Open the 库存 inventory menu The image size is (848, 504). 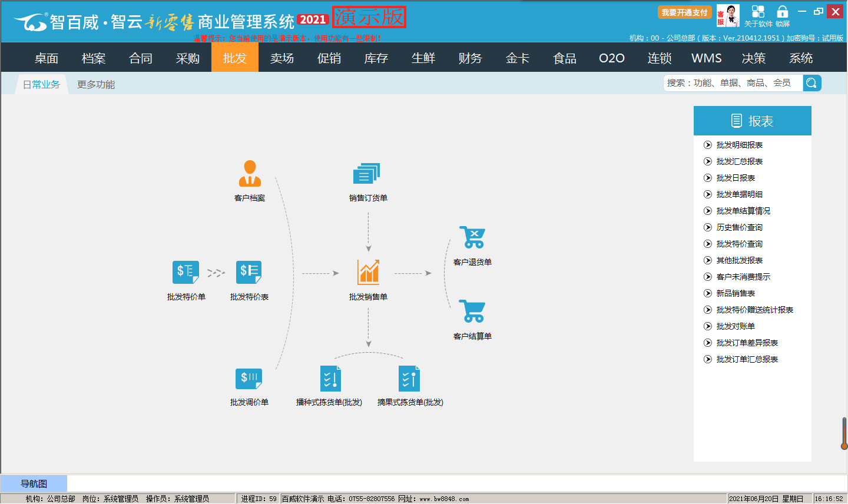point(376,58)
